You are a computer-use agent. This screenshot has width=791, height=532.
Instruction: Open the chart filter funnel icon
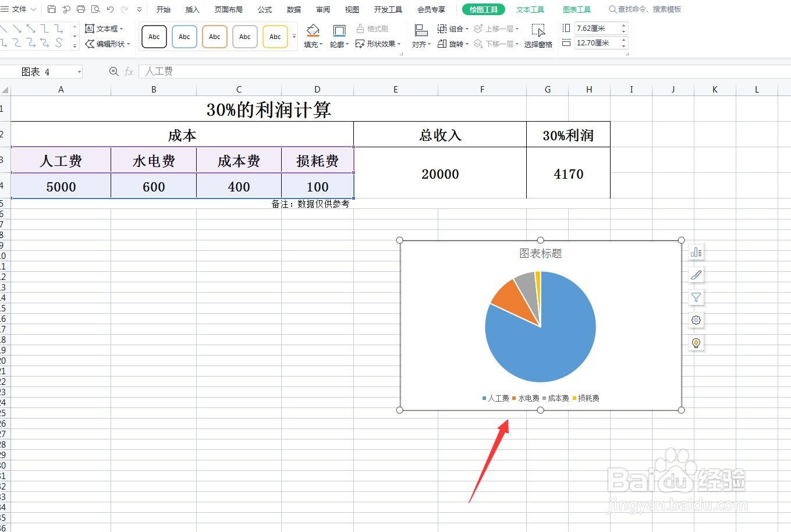click(696, 297)
